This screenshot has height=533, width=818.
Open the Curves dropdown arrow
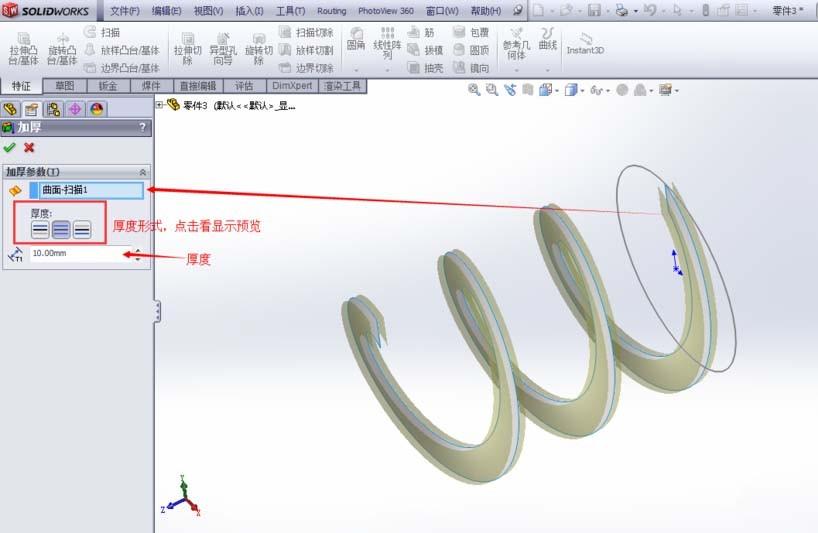coord(548,70)
